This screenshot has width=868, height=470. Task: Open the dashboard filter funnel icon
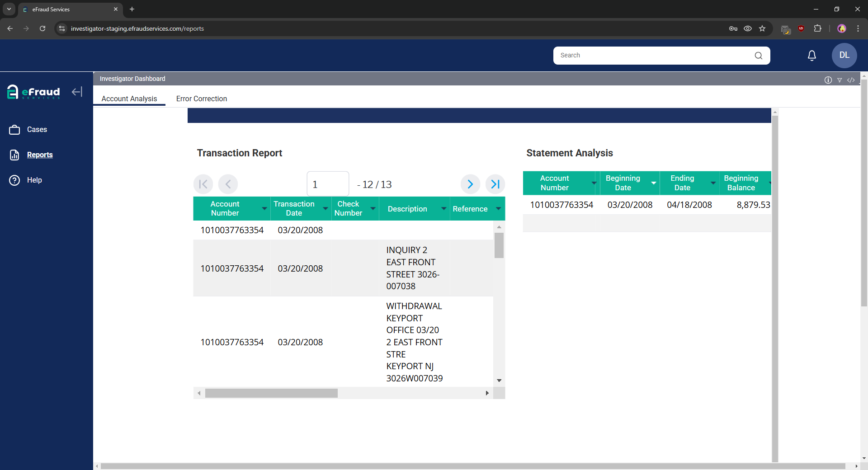click(x=840, y=80)
